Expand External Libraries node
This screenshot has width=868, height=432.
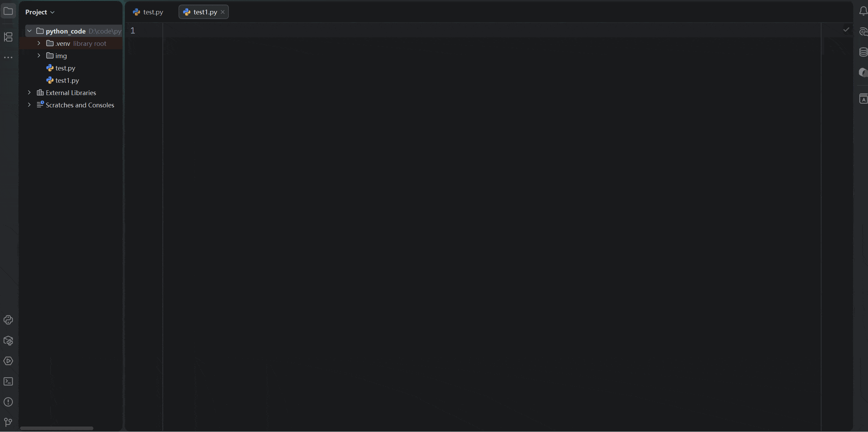click(29, 93)
